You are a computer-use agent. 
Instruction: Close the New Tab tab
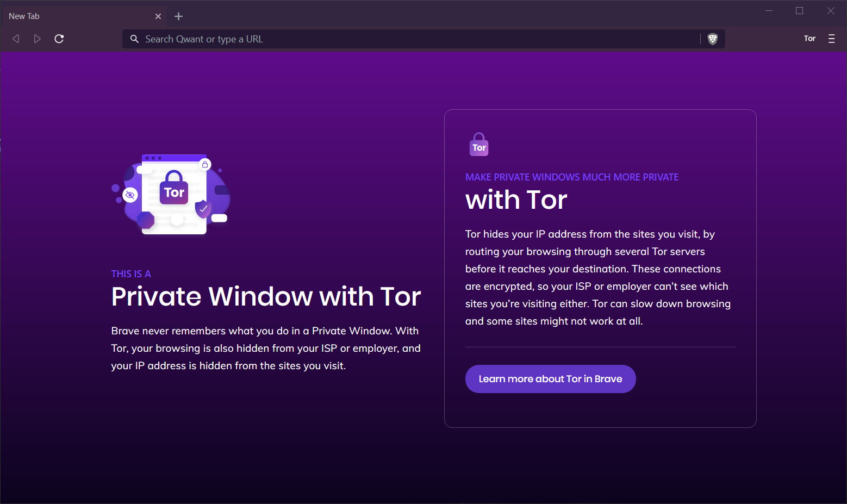[x=158, y=16]
